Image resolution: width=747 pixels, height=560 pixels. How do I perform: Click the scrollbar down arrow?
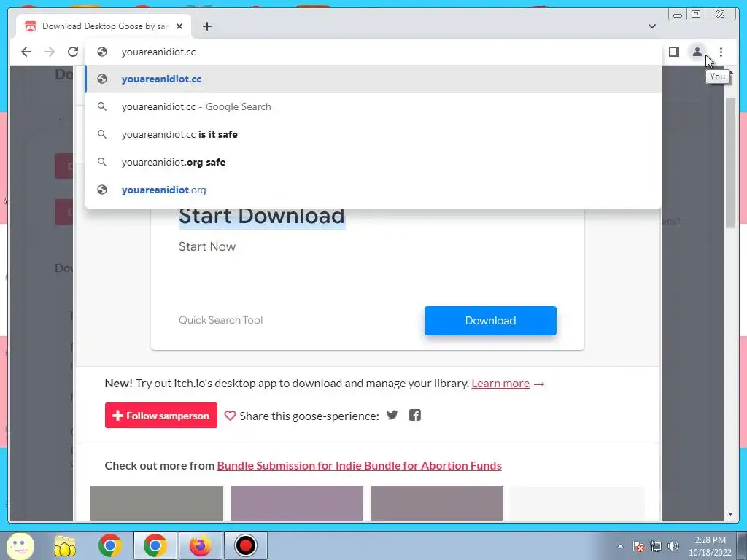coord(730,514)
